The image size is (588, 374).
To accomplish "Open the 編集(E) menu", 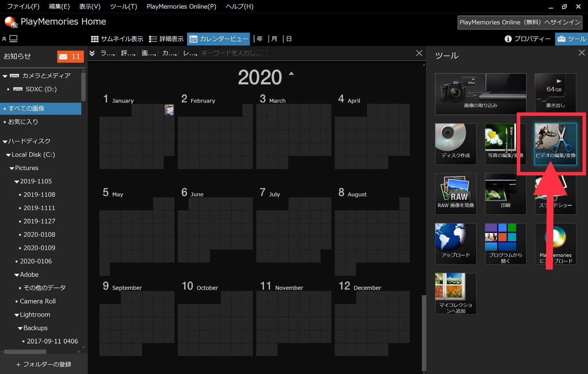I will click(x=59, y=7).
